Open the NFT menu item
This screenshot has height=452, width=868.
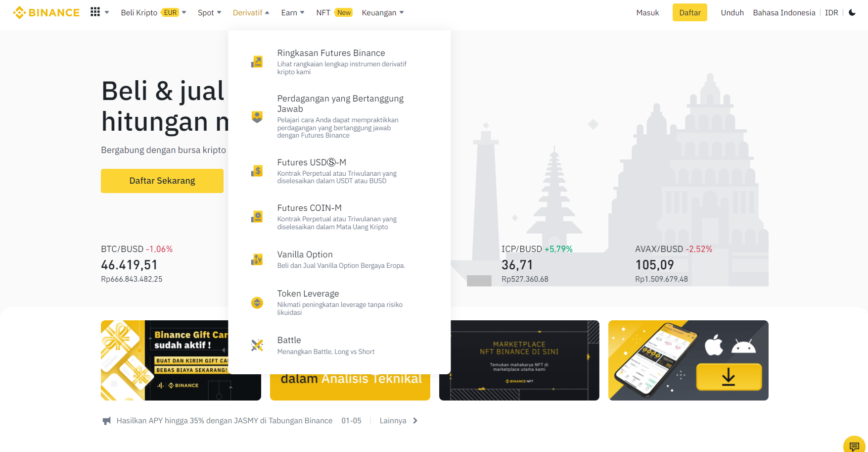[323, 12]
